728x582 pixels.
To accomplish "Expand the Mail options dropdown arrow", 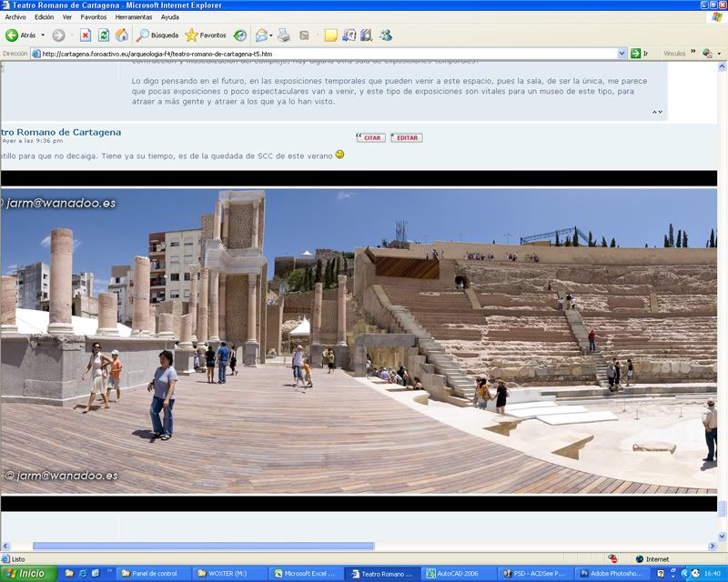I will pyautogui.click(x=270, y=35).
